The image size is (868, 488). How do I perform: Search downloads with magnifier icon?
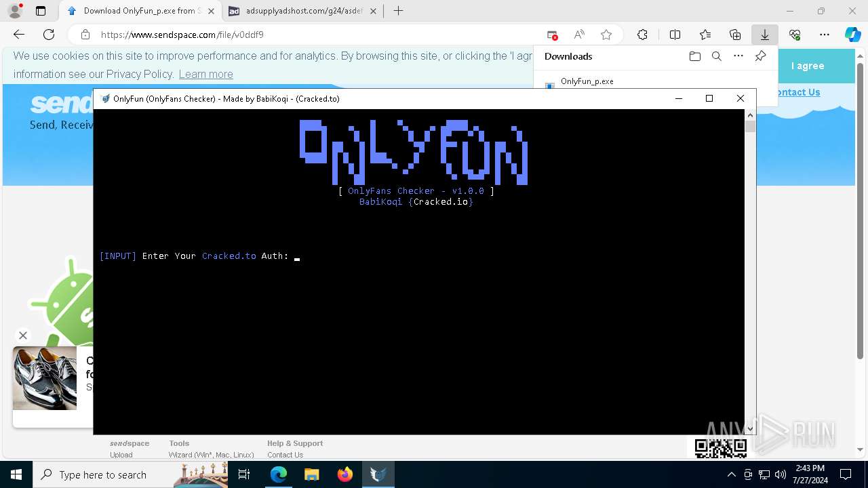coord(716,56)
